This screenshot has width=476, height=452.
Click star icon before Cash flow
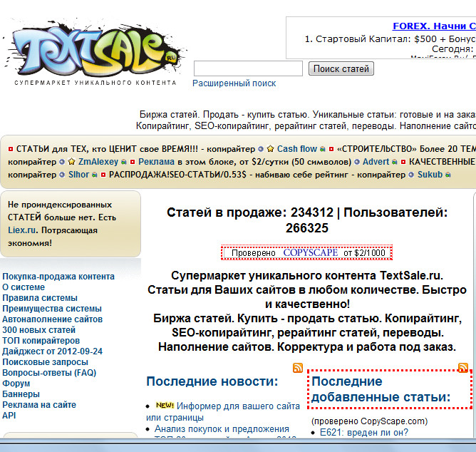click(270, 149)
